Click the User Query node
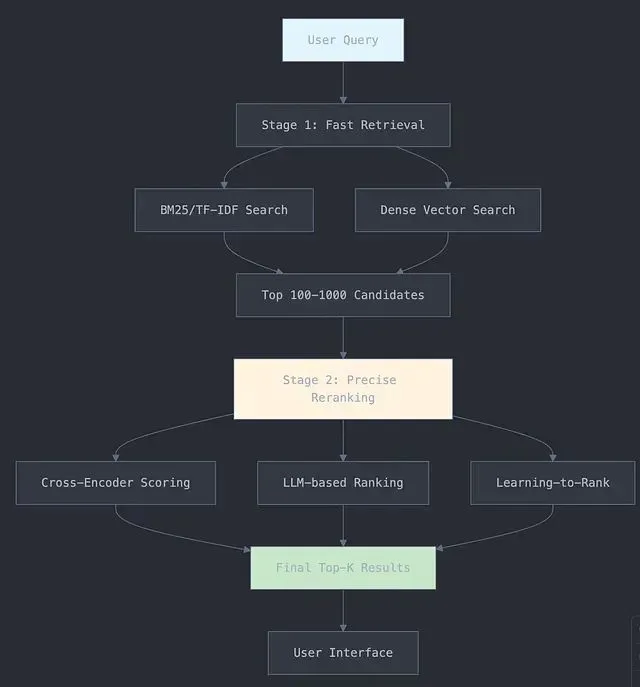This screenshot has height=687, width=640. (x=343, y=40)
